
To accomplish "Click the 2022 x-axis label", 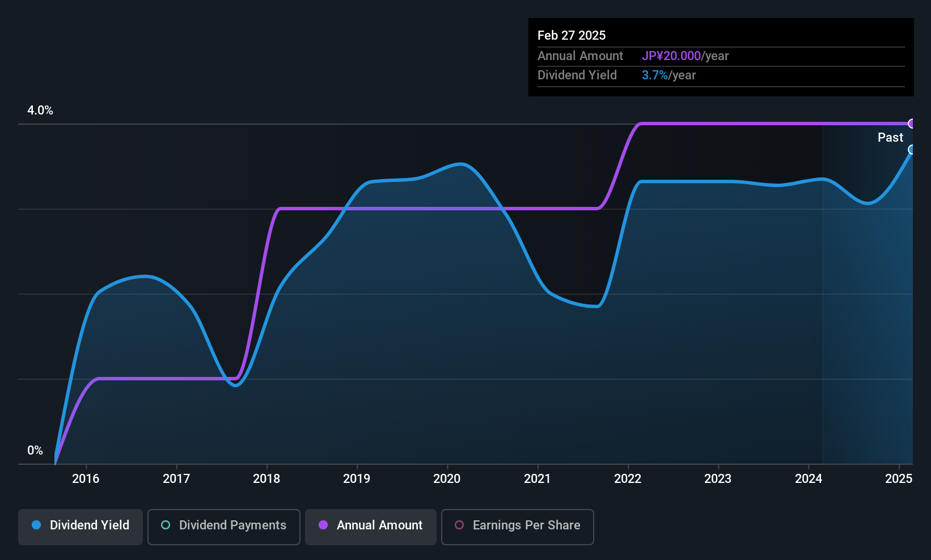I will click(x=628, y=478).
